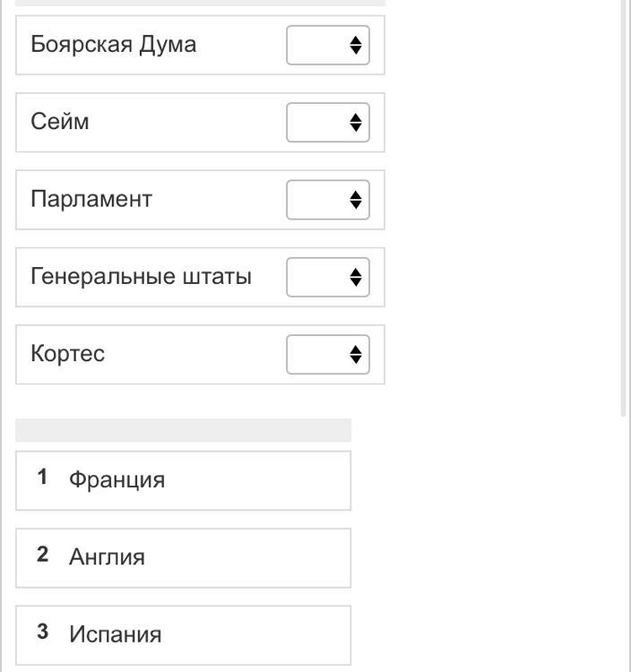Expand the Сейм answer dropdown
Viewport: 631px width, 672px height.
[x=328, y=122]
